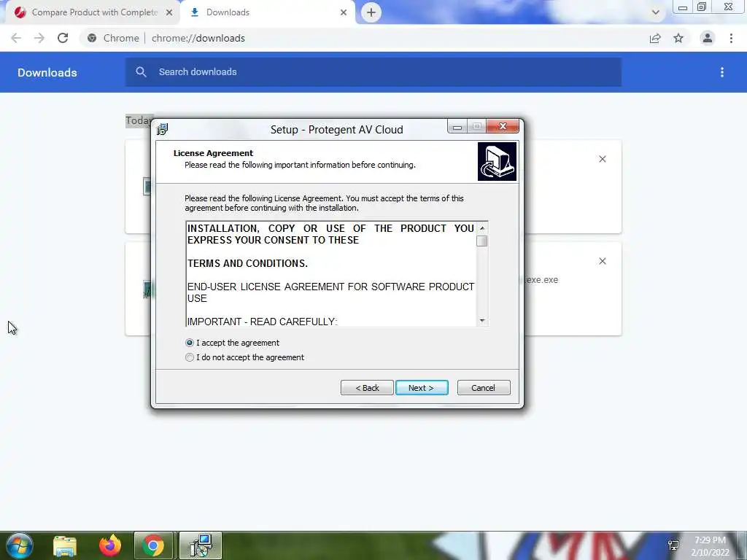This screenshot has width=747, height=560.
Task: Go back with the Back button
Action: point(367,388)
